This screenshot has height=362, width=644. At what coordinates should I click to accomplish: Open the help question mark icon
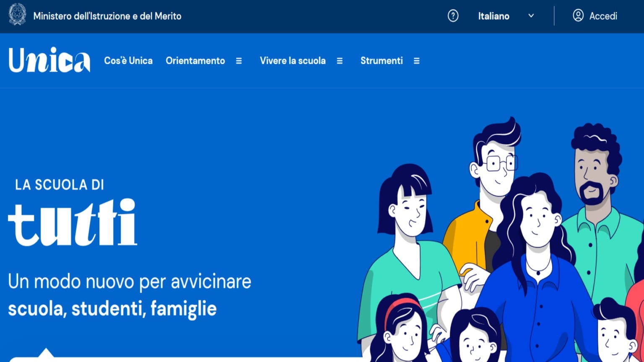pyautogui.click(x=453, y=16)
